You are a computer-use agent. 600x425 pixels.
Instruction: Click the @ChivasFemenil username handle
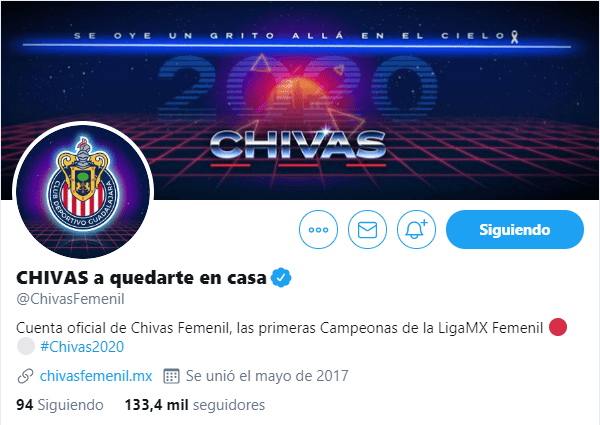tap(70, 299)
